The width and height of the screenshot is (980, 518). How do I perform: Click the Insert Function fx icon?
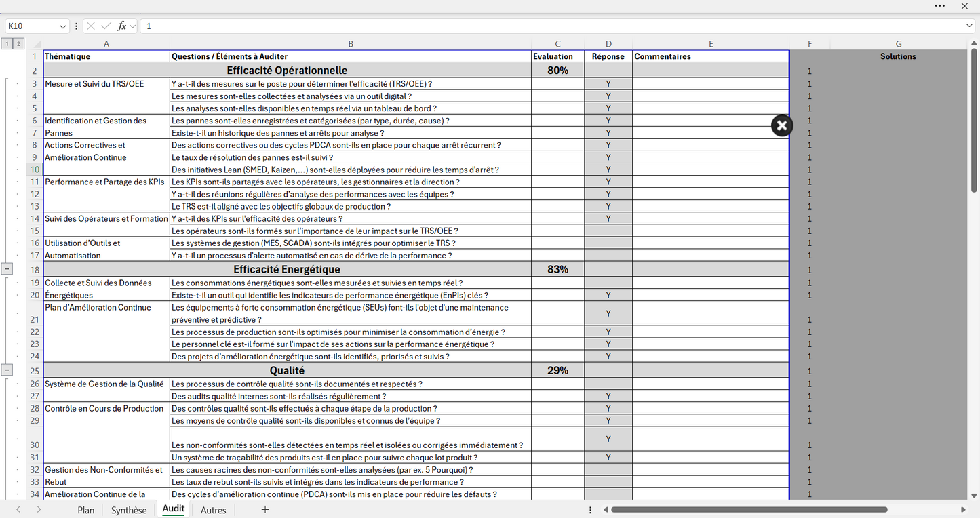coord(122,26)
